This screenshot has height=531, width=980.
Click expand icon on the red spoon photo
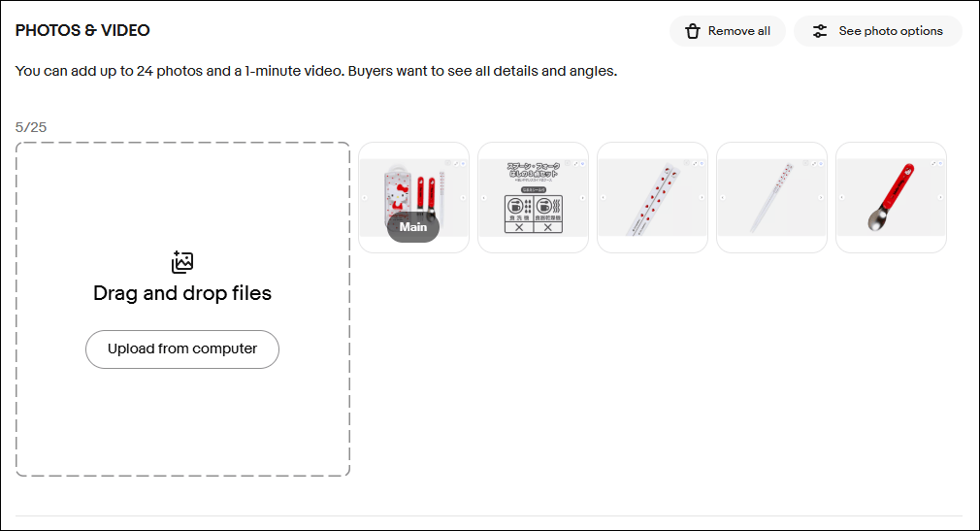pos(932,164)
